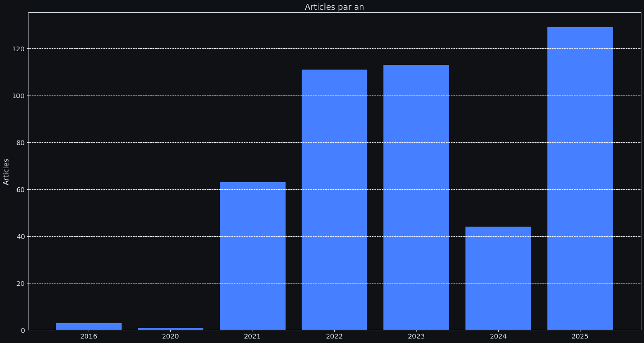Image resolution: width=644 pixels, height=343 pixels.
Task: Click the 2020 x-axis tick label
Action: point(170,336)
